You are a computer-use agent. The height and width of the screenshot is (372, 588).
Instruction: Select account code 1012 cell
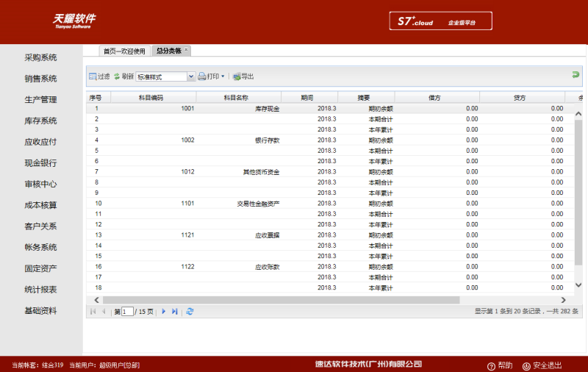pyautogui.click(x=154, y=172)
